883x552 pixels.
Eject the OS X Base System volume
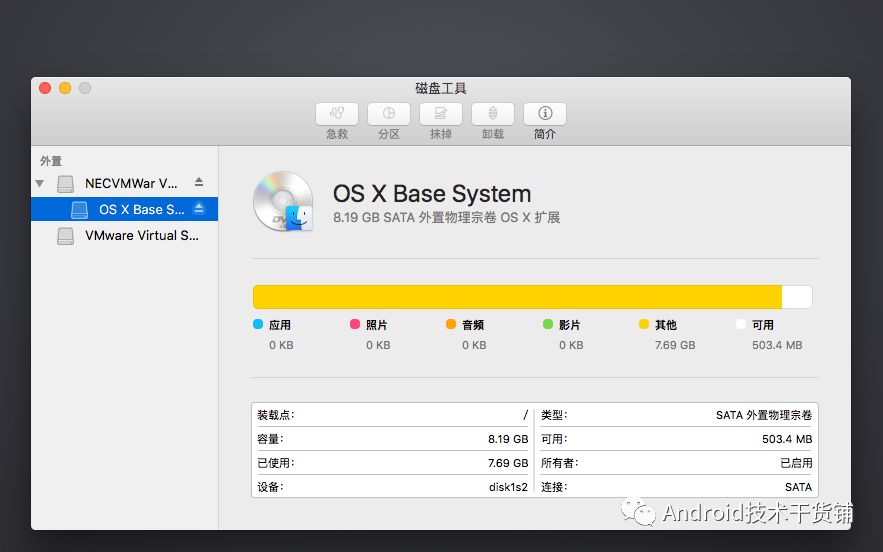[x=199, y=208]
